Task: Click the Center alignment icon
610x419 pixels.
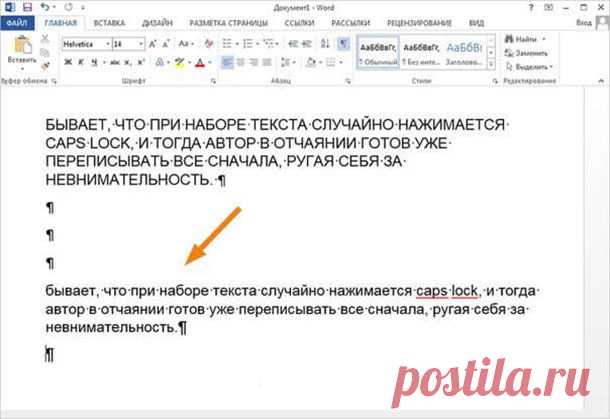Action: point(240,62)
